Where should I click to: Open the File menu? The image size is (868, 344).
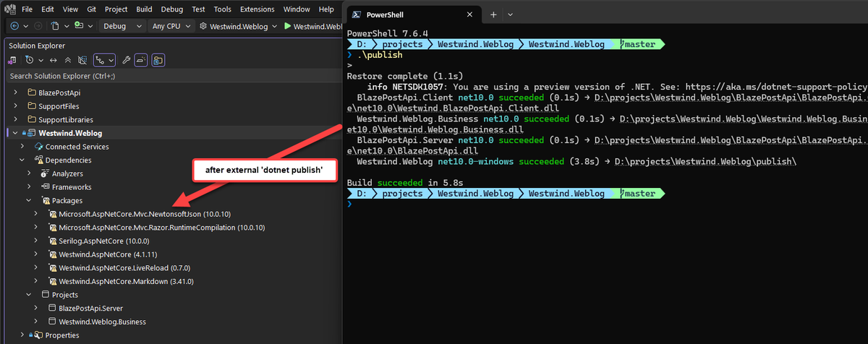27,9
